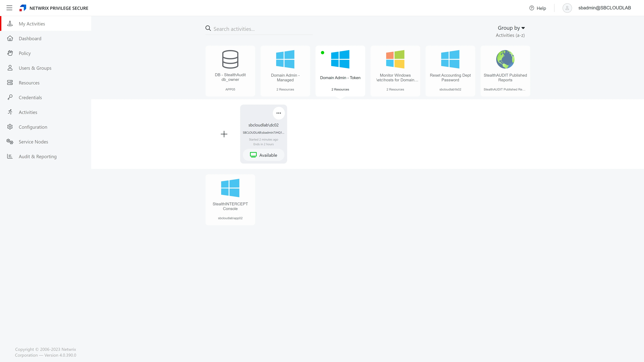This screenshot has width=644, height=362.
Task: Click the sbcloudlab\app02 resource label
Action: pyautogui.click(x=230, y=218)
